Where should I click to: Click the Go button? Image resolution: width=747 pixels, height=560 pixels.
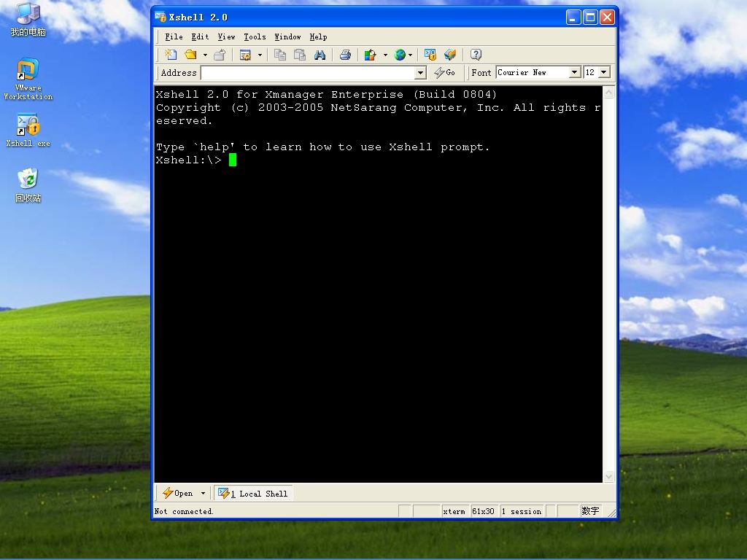(444, 72)
